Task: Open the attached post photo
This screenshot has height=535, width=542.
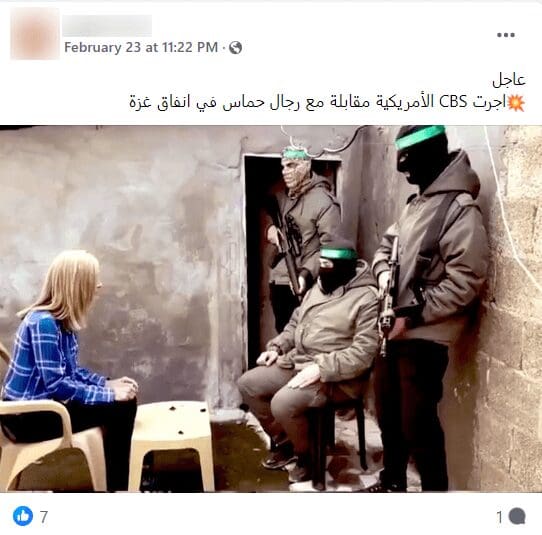Action: 271,309
